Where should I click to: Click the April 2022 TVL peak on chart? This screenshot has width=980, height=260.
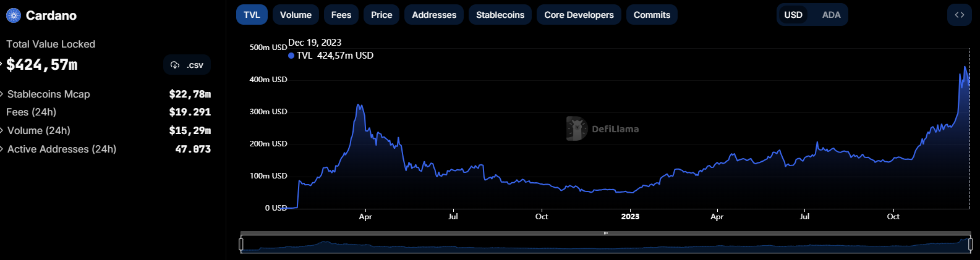click(x=359, y=106)
